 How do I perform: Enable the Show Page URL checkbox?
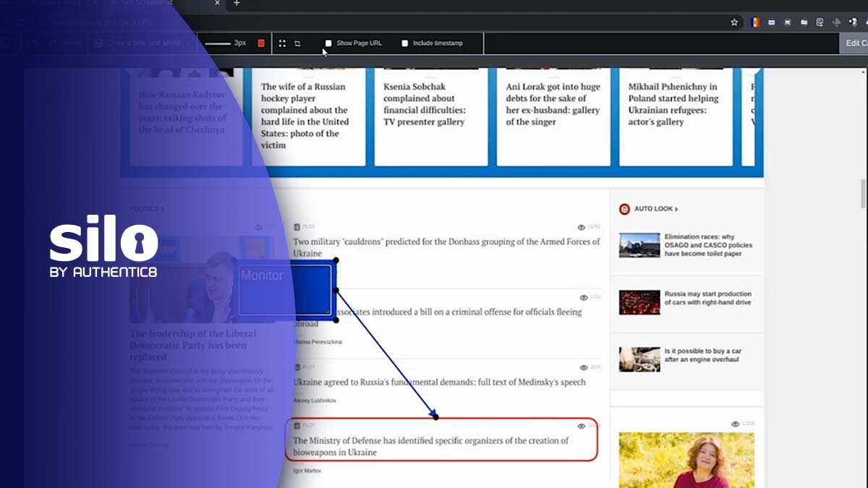tap(328, 43)
